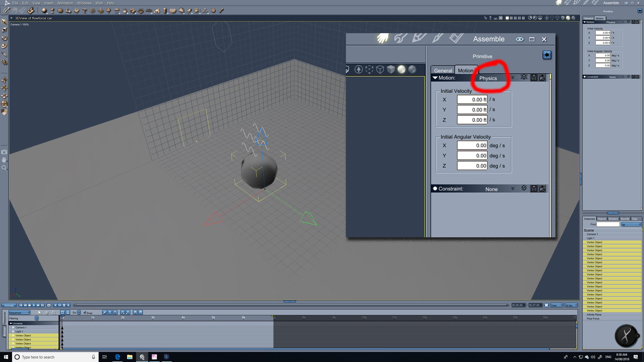Delete keyframe with timeline trash icon

pyautogui.click(x=64, y=305)
